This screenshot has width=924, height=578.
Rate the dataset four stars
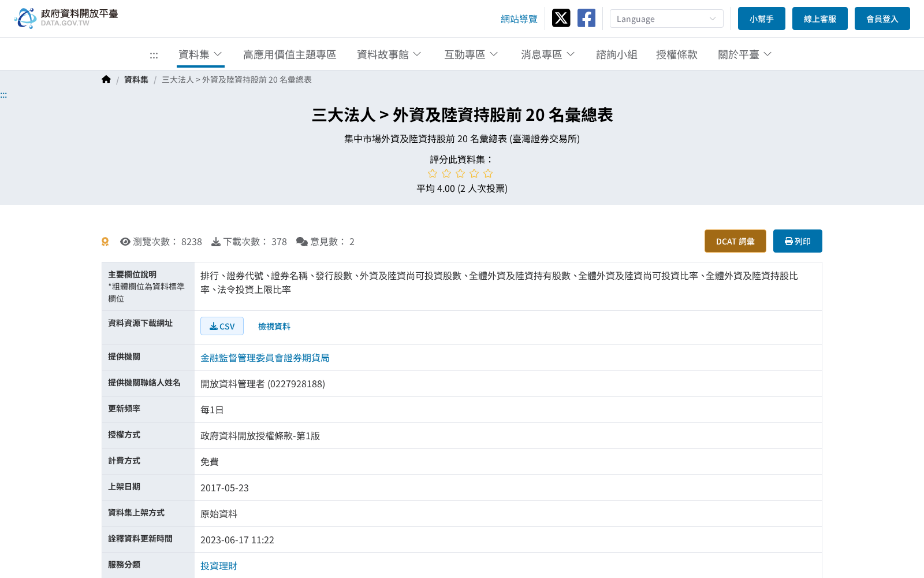click(x=474, y=173)
